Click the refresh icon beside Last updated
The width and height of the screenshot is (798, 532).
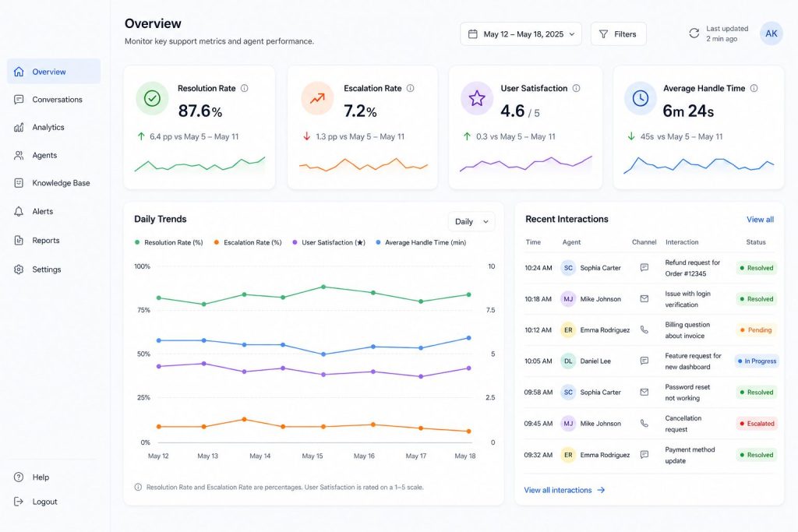tap(694, 33)
